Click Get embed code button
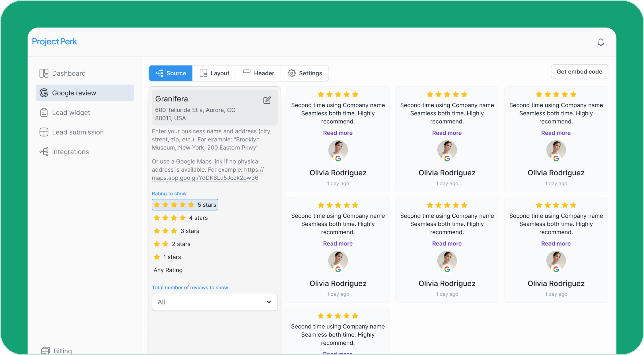This screenshot has width=644, height=355. [579, 72]
